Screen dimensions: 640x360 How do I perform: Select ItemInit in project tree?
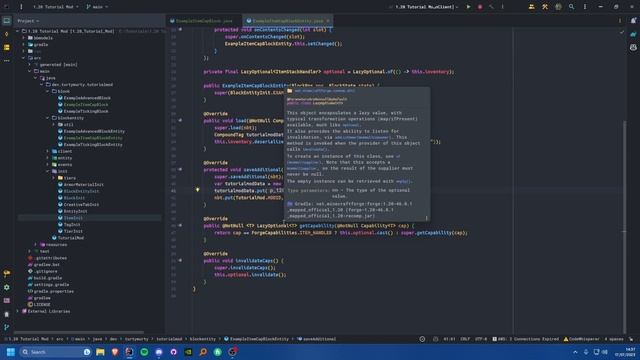click(x=73, y=218)
